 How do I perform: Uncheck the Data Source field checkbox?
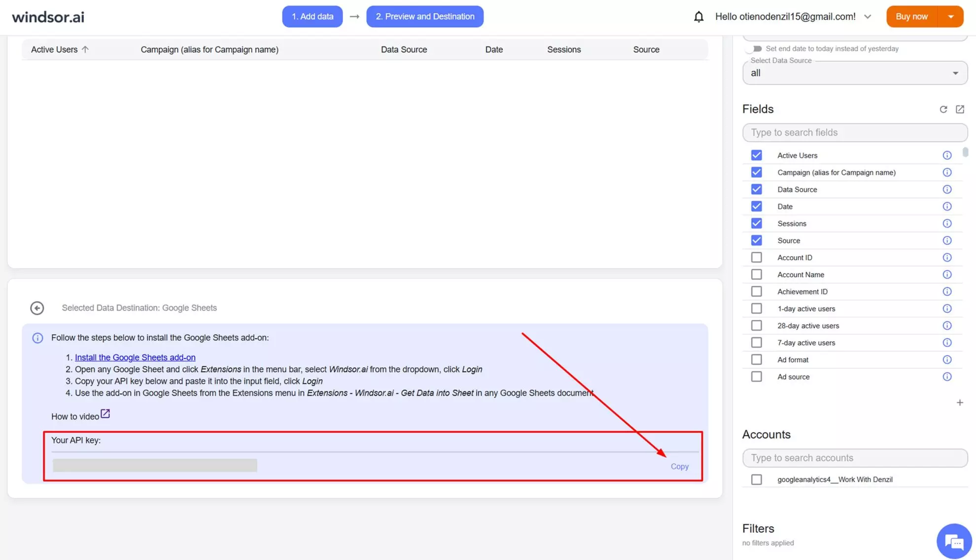pos(756,189)
